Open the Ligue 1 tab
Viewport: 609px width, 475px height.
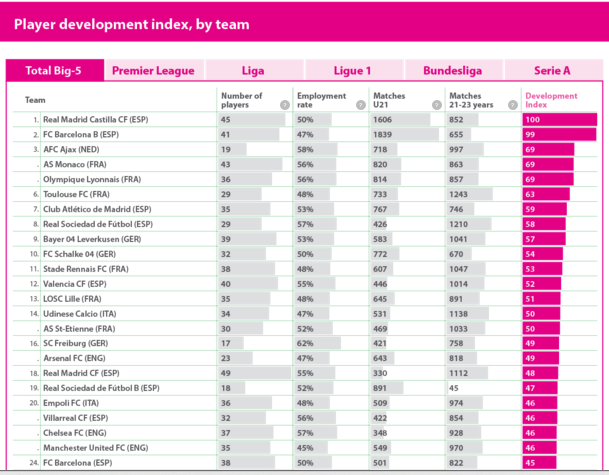coord(353,70)
